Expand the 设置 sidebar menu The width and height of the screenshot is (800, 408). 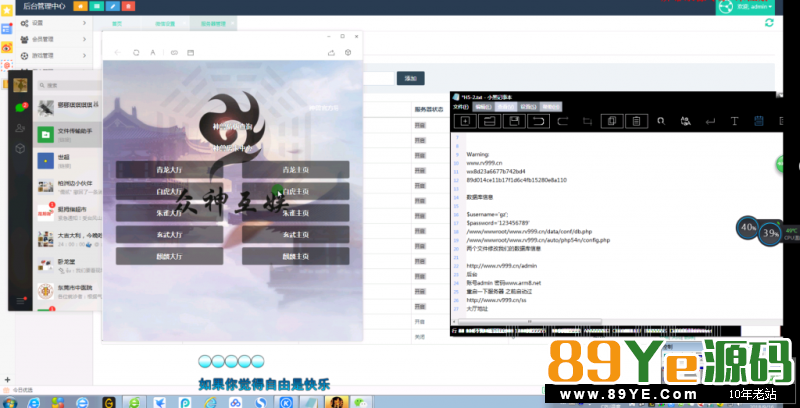54,23
